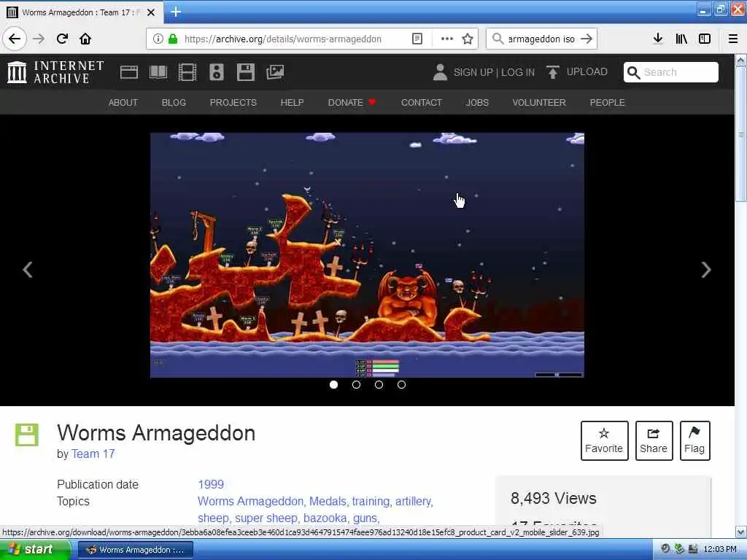Open the HELP menu item
The image size is (747, 560).
click(292, 102)
